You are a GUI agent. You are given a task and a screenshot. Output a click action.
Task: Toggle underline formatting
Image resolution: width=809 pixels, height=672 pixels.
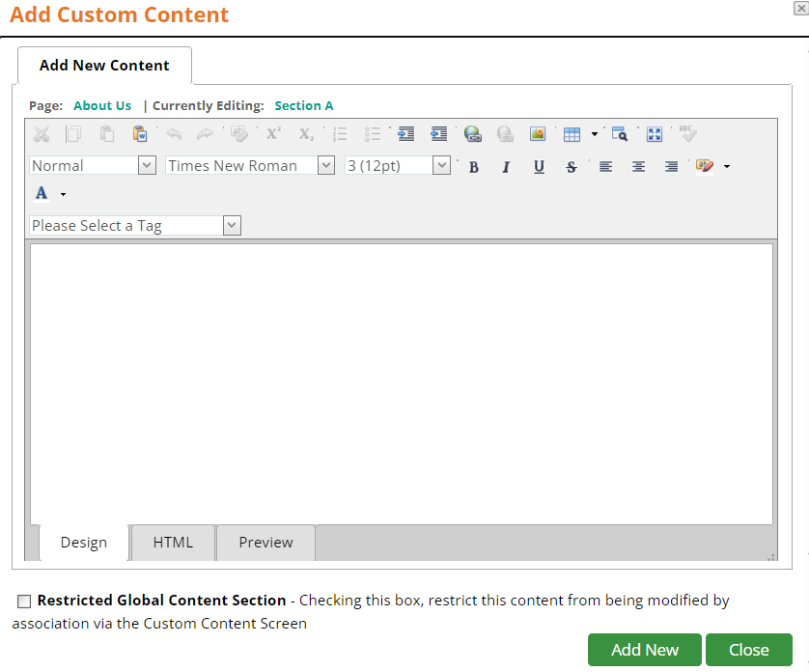[x=539, y=167]
